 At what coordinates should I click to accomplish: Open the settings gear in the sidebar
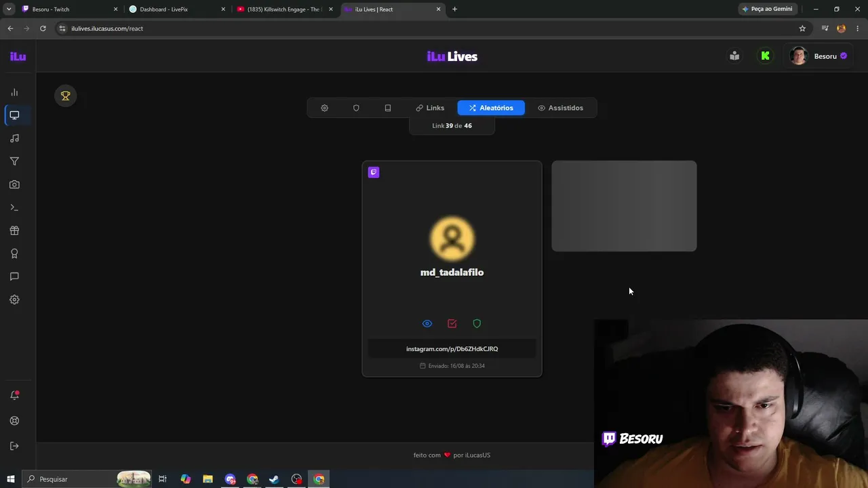coord(14,300)
